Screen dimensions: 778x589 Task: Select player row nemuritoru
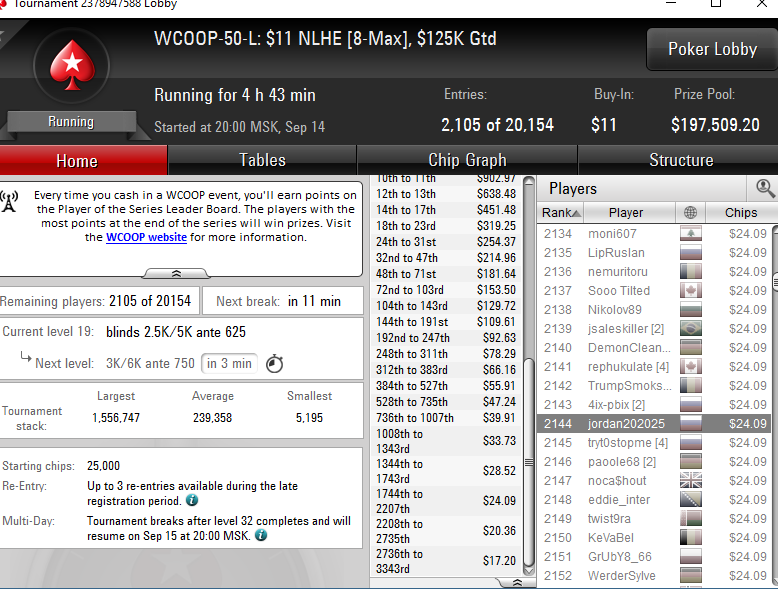[654, 271]
